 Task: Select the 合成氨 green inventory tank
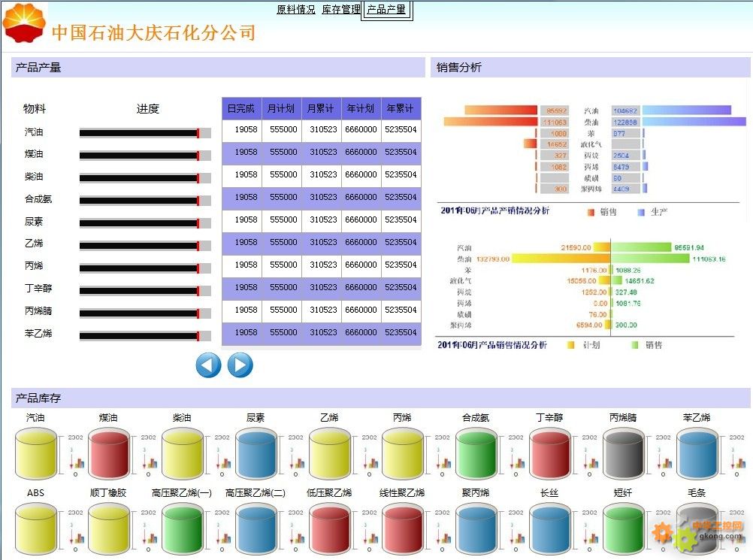[x=476, y=454]
